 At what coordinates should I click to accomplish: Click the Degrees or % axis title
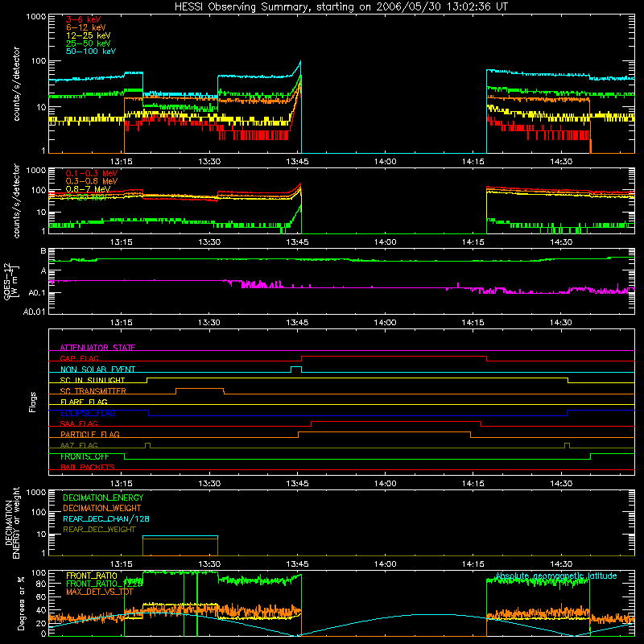coord(21,604)
